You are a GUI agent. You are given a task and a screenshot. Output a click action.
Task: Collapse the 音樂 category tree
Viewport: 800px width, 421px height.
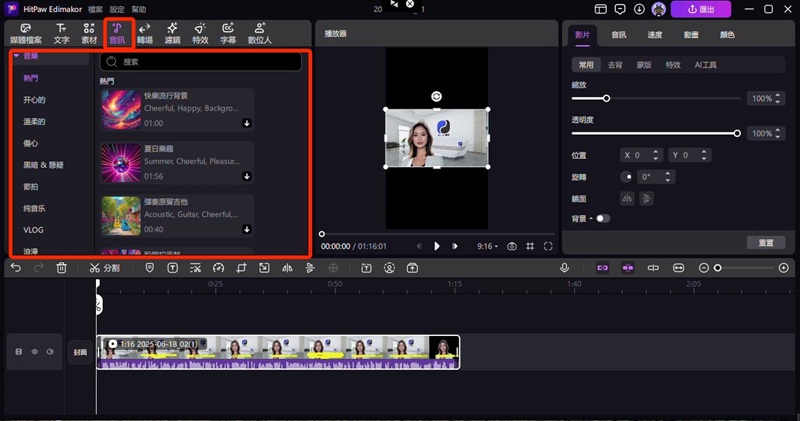(18, 57)
